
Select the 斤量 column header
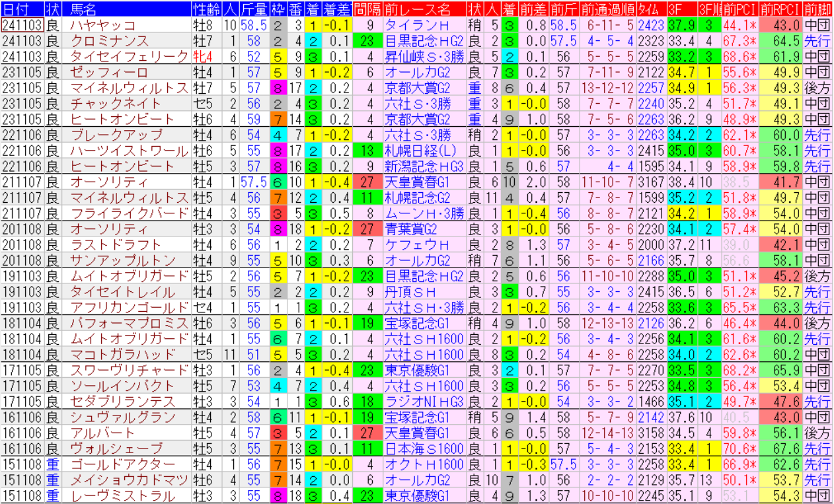point(254,9)
